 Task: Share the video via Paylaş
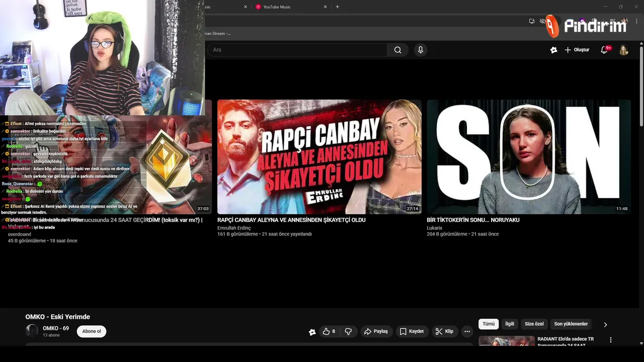pyautogui.click(x=376, y=331)
